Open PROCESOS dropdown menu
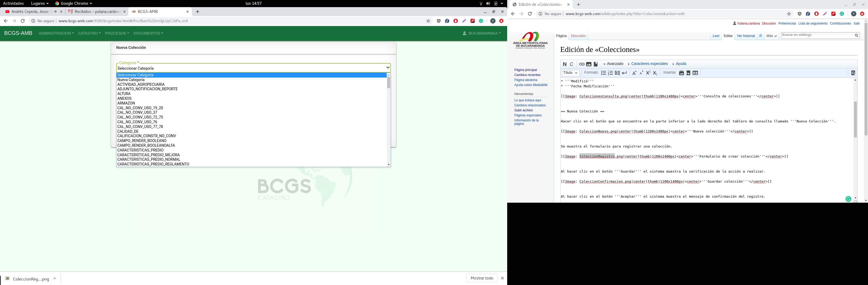This screenshot has height=285, width=868. (117, 33)
